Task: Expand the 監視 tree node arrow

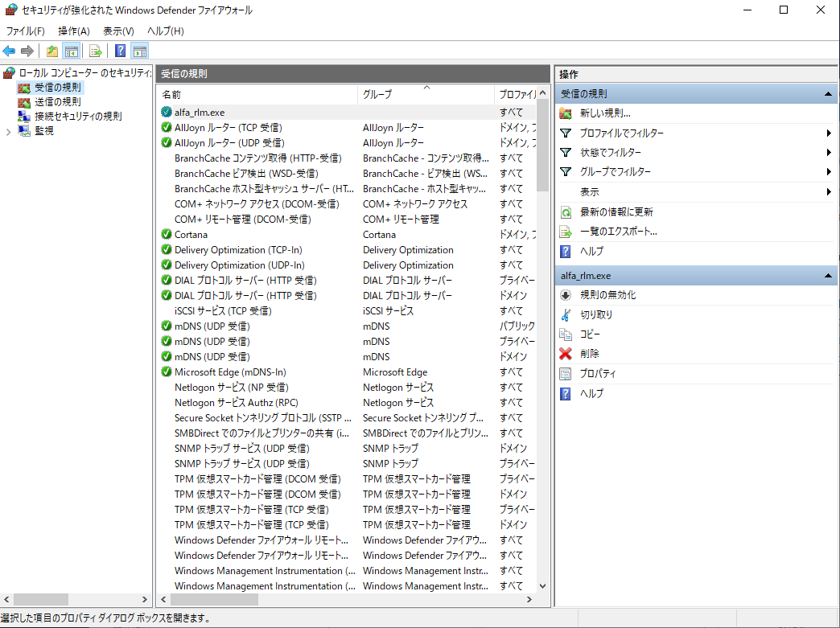Action: [x=9, y=132]
